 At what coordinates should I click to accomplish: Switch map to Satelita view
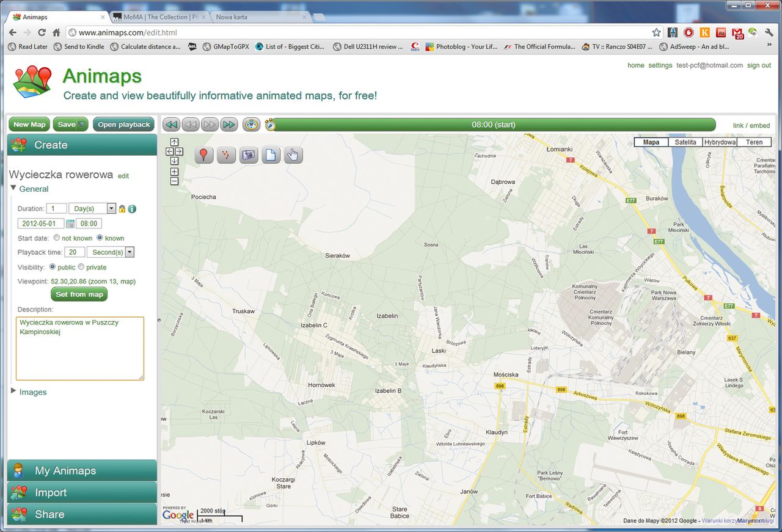(685, 142)
